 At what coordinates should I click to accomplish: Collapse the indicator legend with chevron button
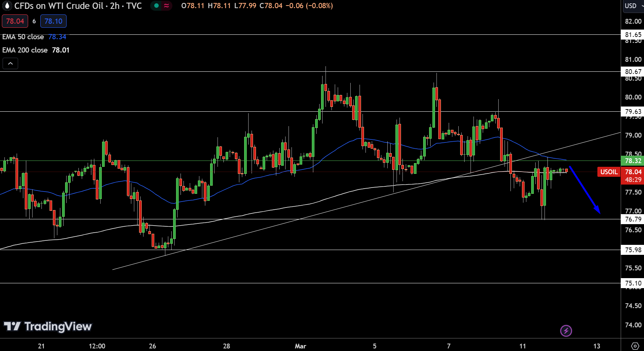(x=10, y=64)
